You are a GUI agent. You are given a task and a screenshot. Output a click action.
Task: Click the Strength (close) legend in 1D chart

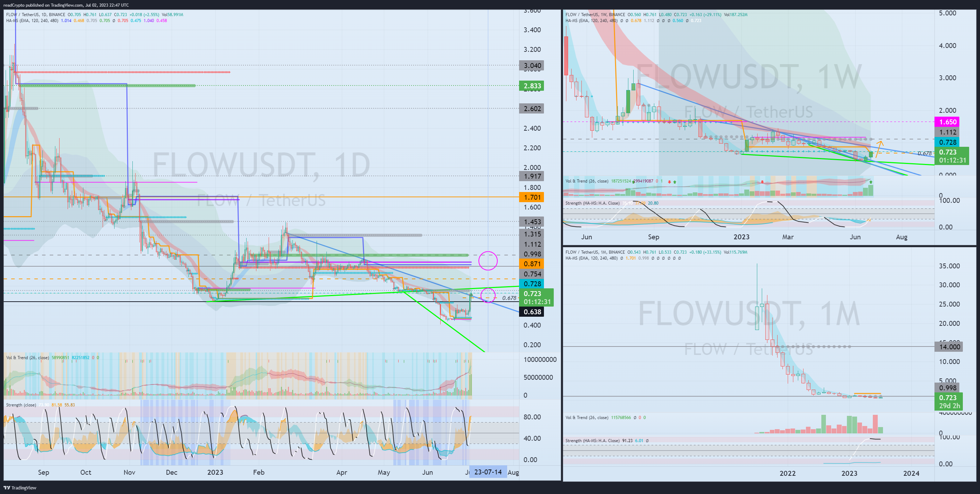pyautogui.click(x=21, y=405)
